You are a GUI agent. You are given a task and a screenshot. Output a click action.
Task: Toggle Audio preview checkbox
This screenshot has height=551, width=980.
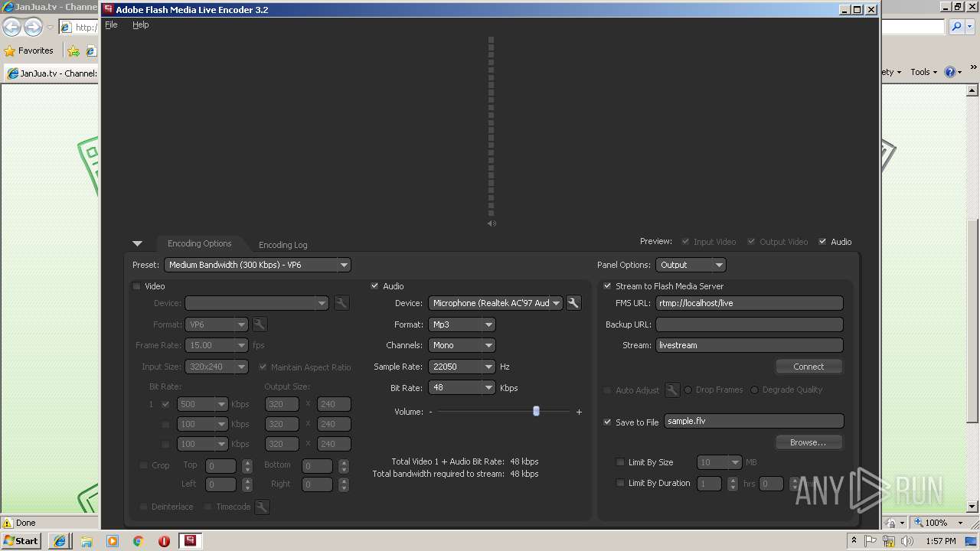(x=822, y=242)
